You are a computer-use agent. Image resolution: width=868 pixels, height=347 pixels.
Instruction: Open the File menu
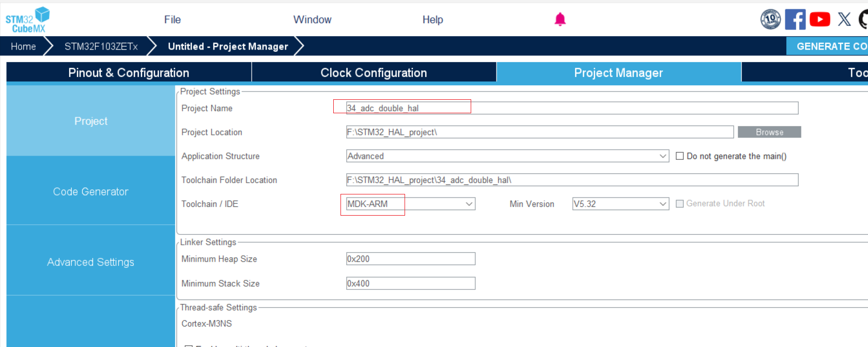pos(173,20)
